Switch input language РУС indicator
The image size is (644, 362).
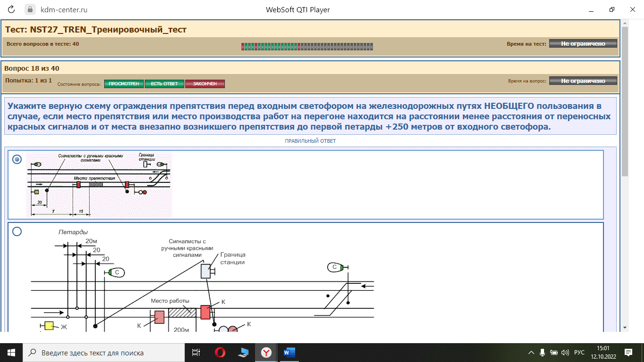579,353
